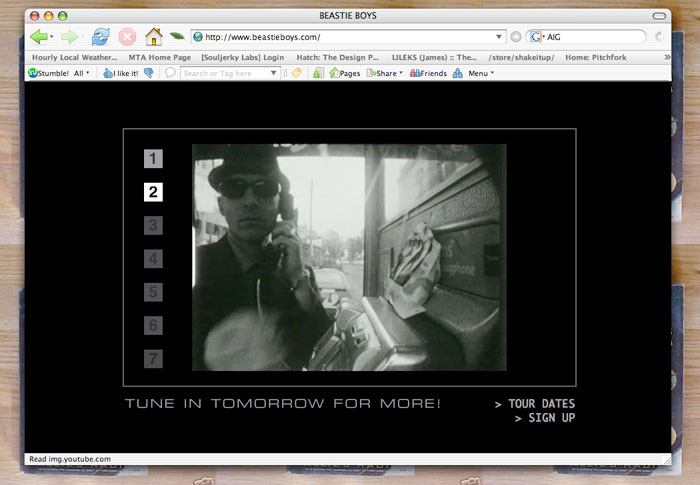Open the Search or Tag dropdown arrow
700x485 pixels.
(x=274, y=73)
